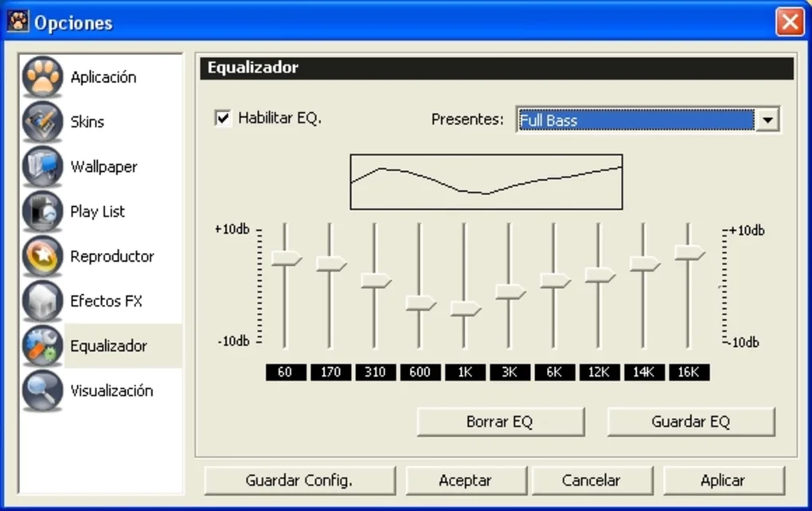This screenshot has width=812, height=511.
Task: Switch to the Skins section
Action: tap(87, 122)
